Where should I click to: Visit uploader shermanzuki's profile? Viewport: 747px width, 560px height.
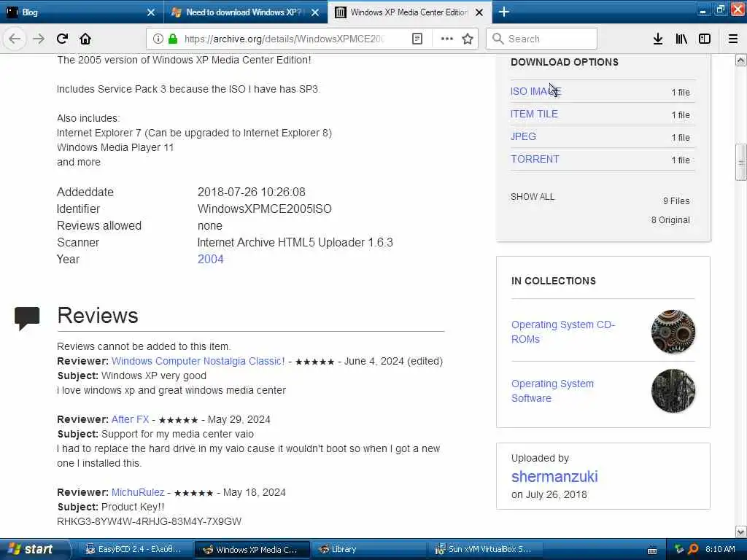tap(554, 476)
